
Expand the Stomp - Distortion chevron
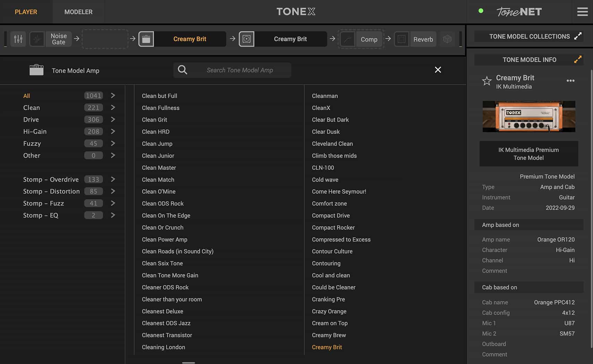[113, 191]
